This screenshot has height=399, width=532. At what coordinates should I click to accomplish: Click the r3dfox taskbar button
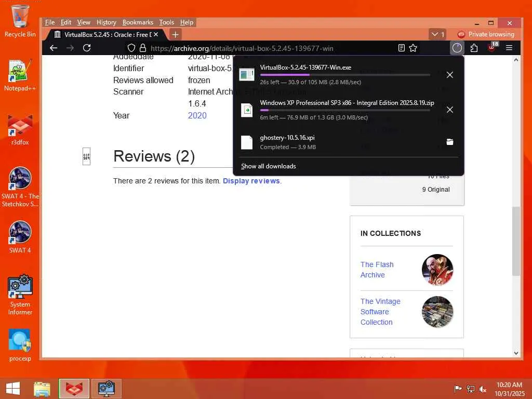74,389
